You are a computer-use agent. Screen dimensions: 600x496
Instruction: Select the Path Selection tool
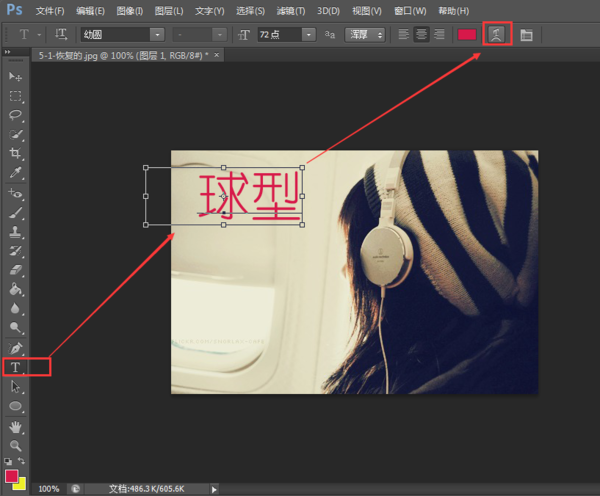click(x=15, y=387)
